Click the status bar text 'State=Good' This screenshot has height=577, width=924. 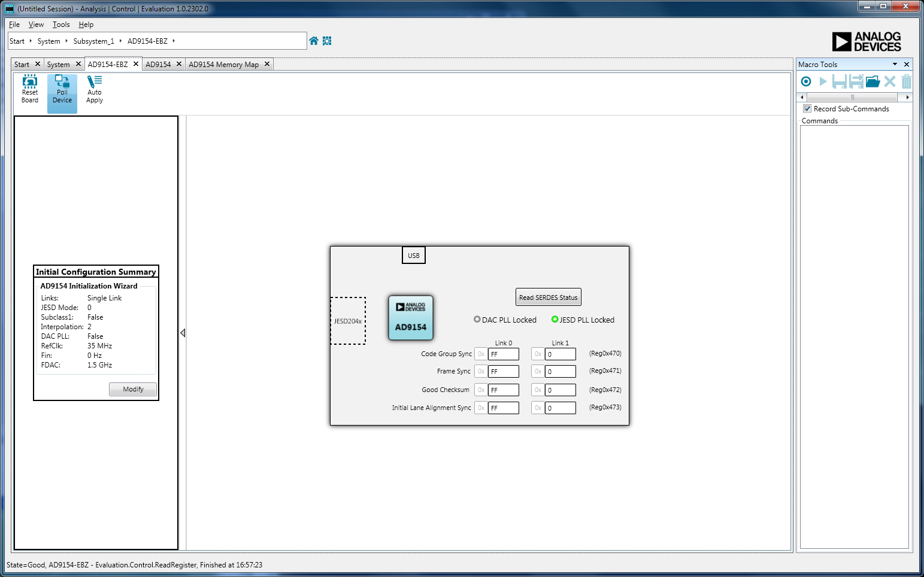(x=26, y=565)
